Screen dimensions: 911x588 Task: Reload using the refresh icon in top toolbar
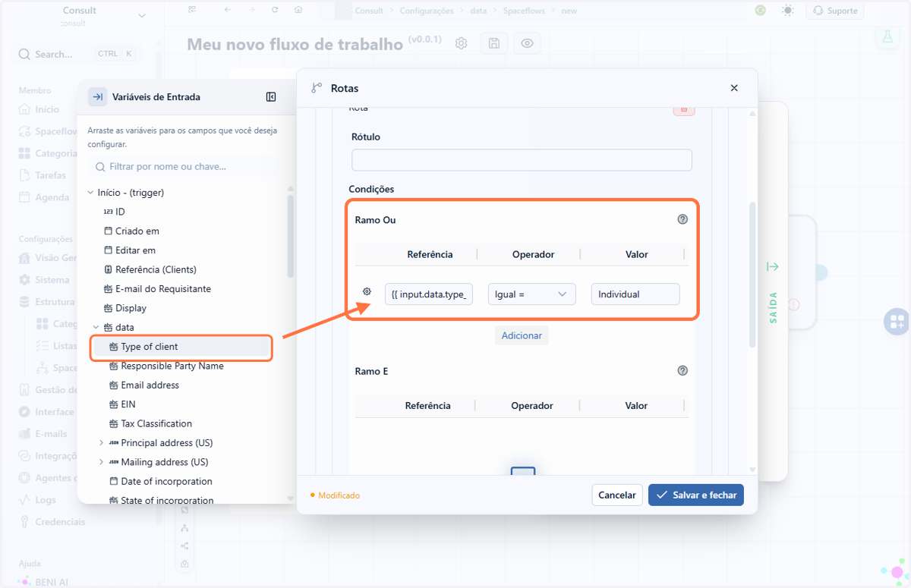tap(275, 11)
